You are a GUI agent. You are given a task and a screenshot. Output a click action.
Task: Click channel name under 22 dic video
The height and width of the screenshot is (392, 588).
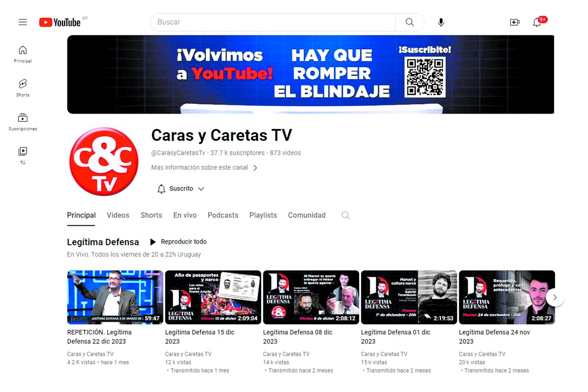pos(90,354)
